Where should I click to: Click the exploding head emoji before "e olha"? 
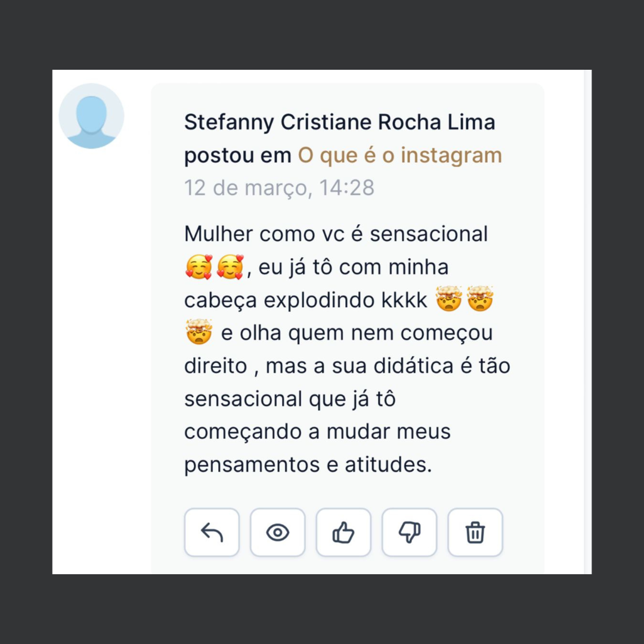[x=199, y=333]
